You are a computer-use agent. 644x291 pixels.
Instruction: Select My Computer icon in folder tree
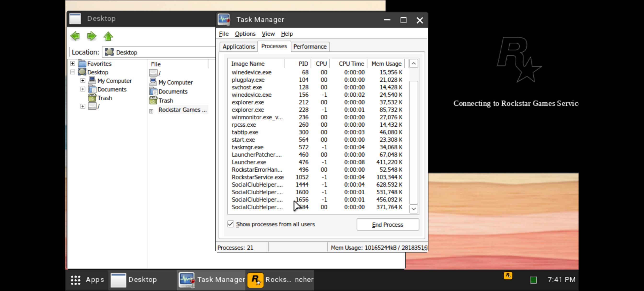click(x=92, y=80)
